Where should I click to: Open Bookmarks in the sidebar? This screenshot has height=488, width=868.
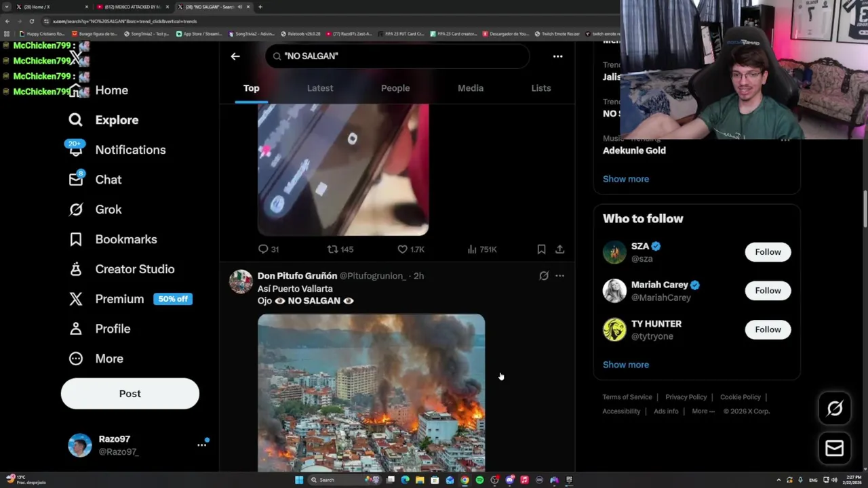pyautogui.click(x=113, y=239)
